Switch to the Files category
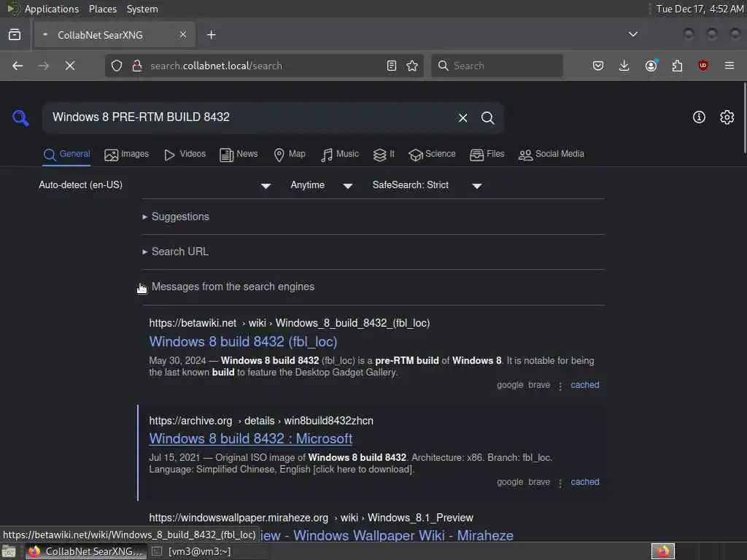This screenshot has height=560, width=747. click(x=487, y=155)
